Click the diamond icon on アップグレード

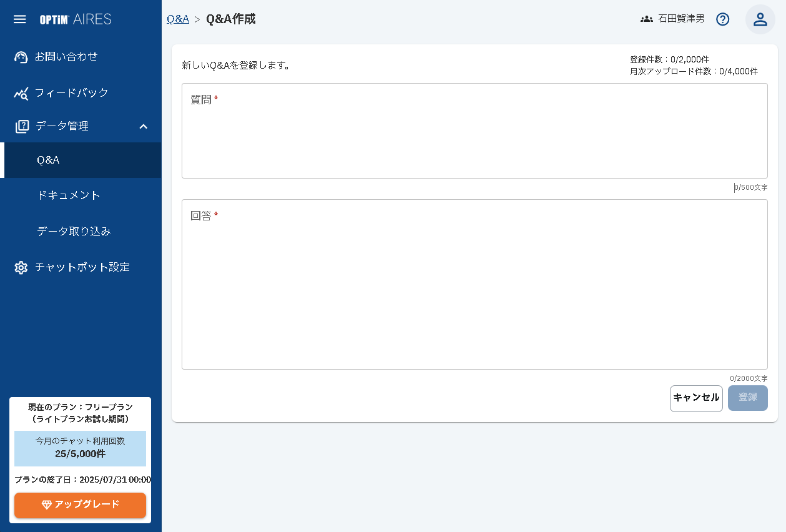point(47,505)
